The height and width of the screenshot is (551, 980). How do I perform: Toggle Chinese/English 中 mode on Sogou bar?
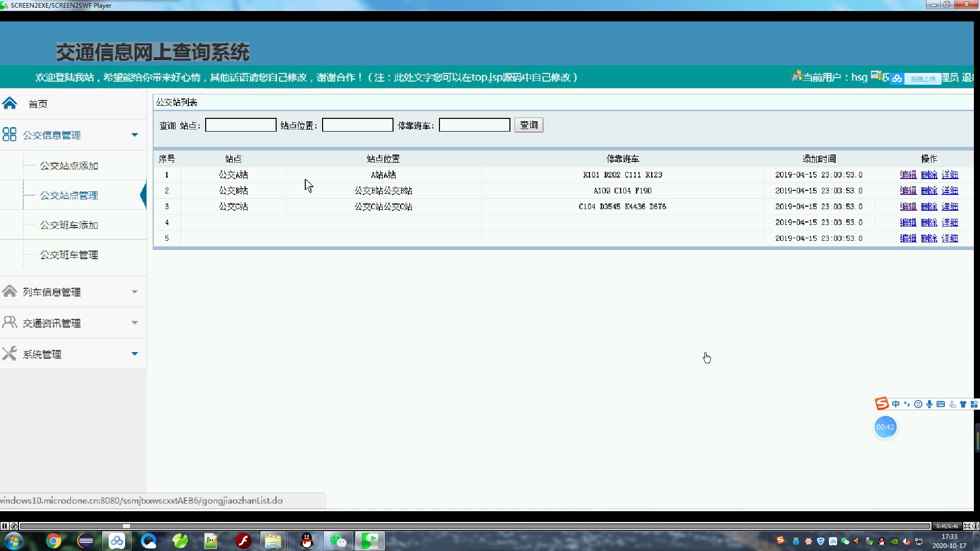[896, 404]
